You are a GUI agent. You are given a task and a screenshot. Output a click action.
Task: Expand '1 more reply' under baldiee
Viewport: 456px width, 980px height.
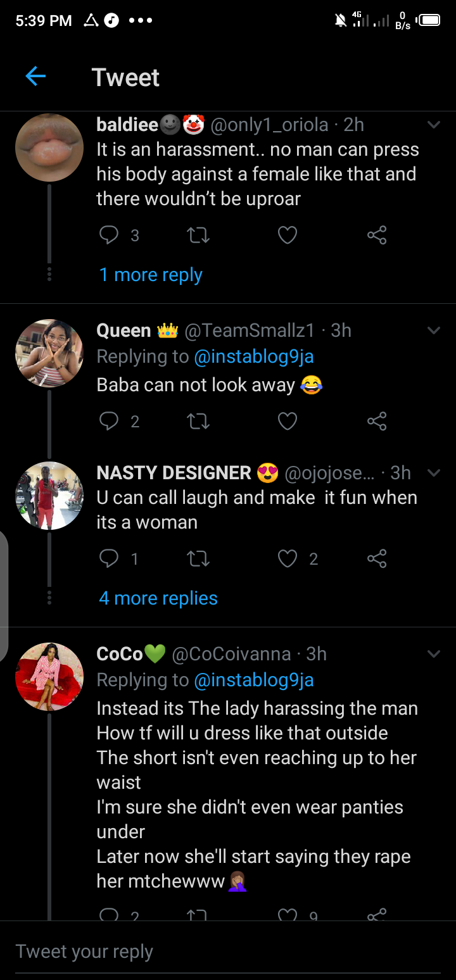click(151, 275)
